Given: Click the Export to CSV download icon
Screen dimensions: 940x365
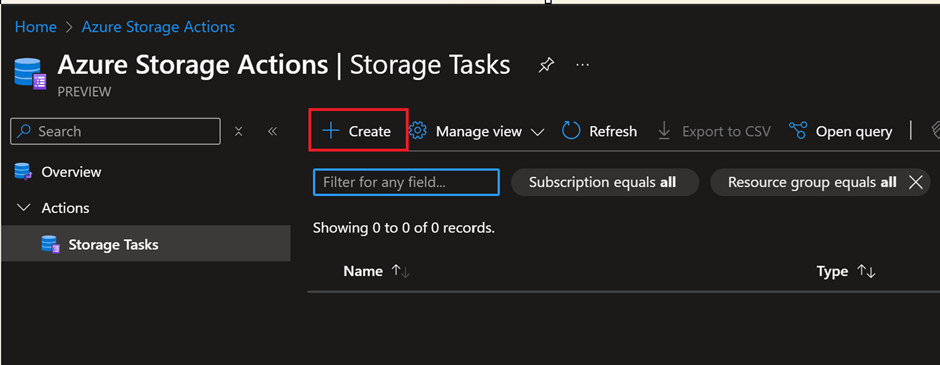Looking at the screenshot, I should 664,131.
